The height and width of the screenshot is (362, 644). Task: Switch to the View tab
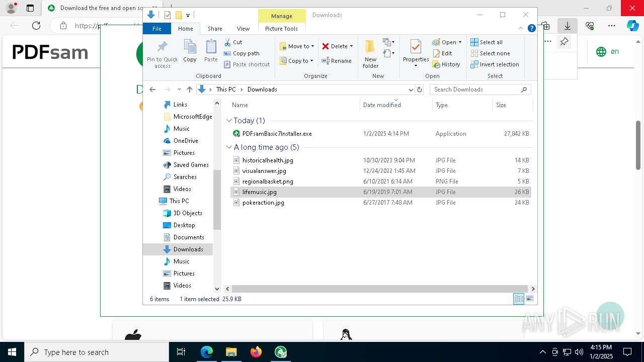243,29
